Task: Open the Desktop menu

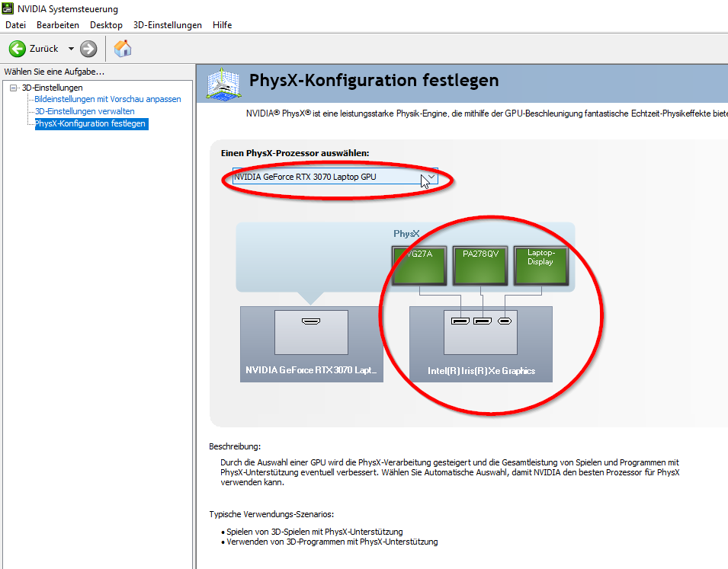Action: coord(106,25)
